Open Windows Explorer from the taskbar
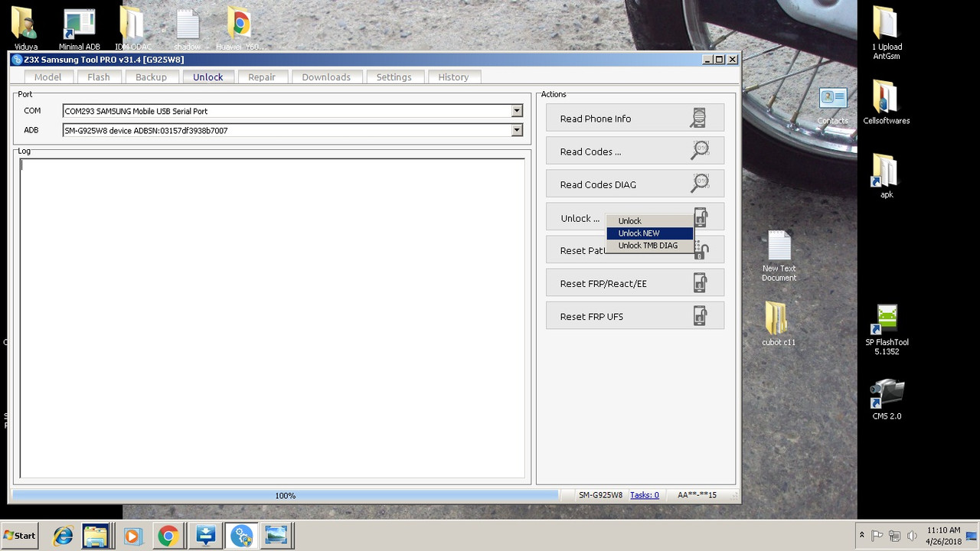This screenshot has height=551, width=980. point(96,536)
